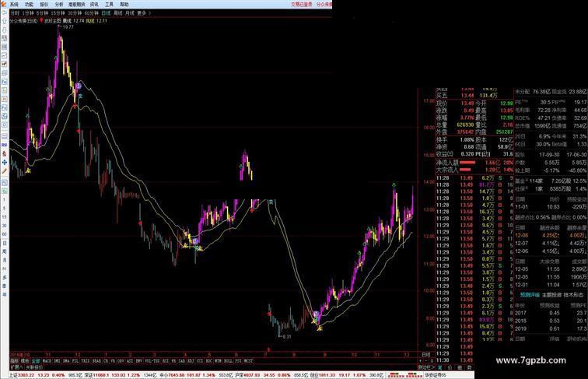Expand 更多 period options
The image size is (588, 379).
click(x=144, y=12)
